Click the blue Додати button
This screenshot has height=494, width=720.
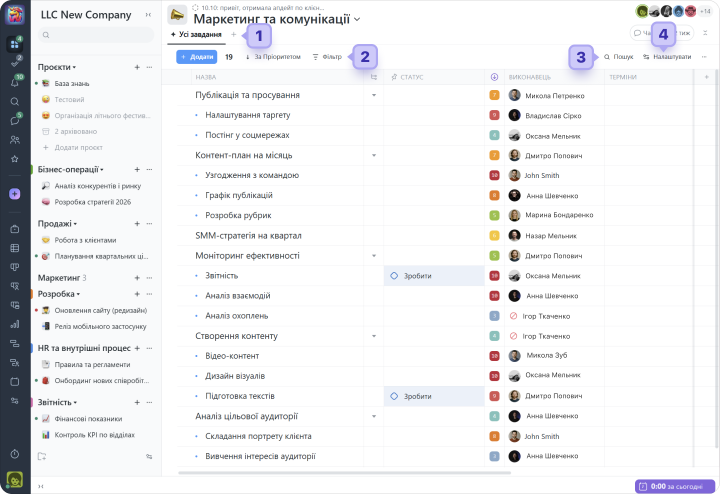197,57
